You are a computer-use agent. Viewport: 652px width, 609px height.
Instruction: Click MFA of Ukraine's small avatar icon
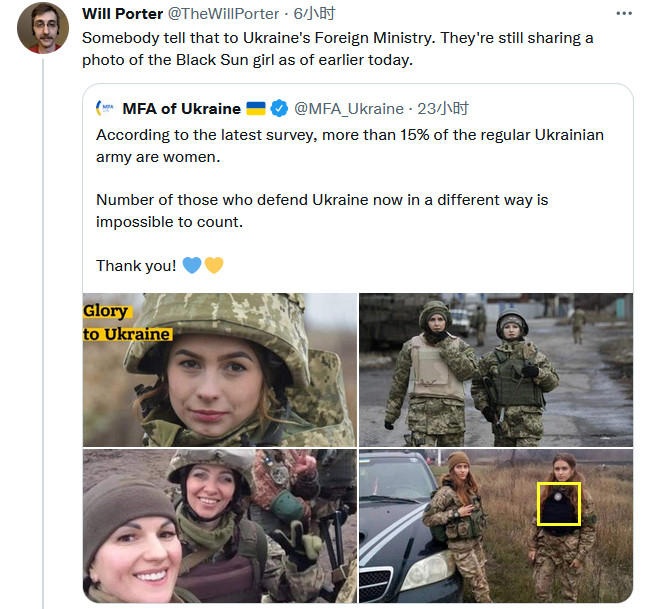105,108
